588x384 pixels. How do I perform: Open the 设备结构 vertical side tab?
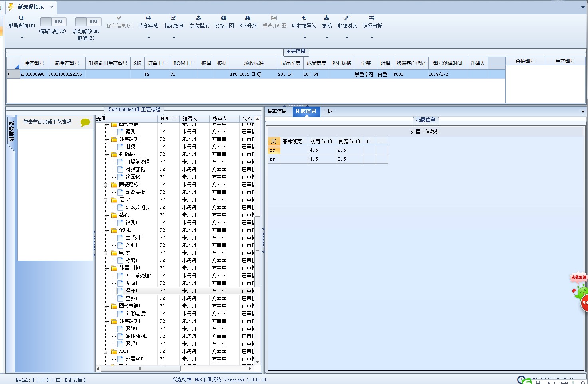(x=11, y=132)
